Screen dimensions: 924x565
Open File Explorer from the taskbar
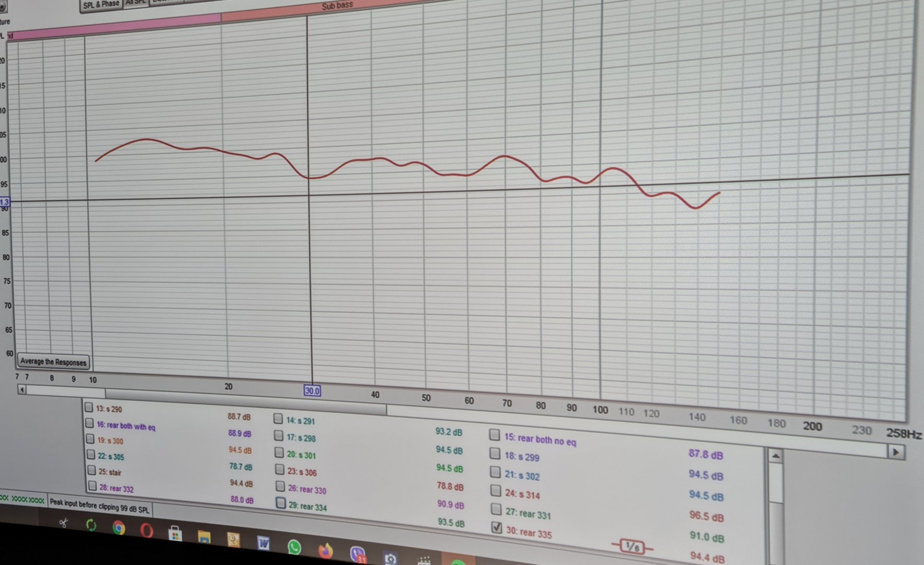204,537
